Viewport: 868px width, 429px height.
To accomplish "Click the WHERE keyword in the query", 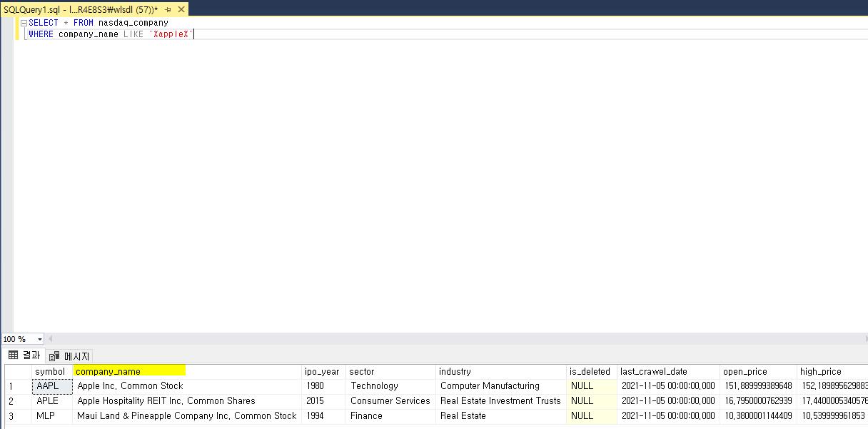I will point(41,34).
